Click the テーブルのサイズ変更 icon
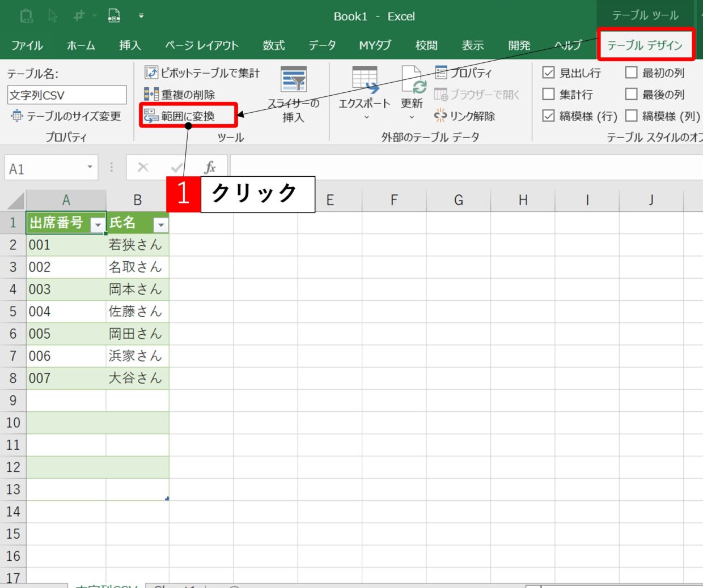This screenshot has width=703, height=588. point(17,116)
